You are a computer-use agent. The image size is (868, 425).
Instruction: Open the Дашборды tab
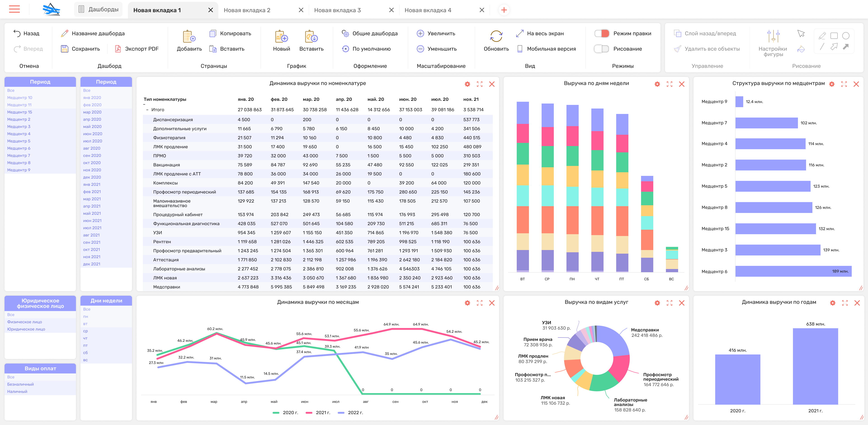98,9
